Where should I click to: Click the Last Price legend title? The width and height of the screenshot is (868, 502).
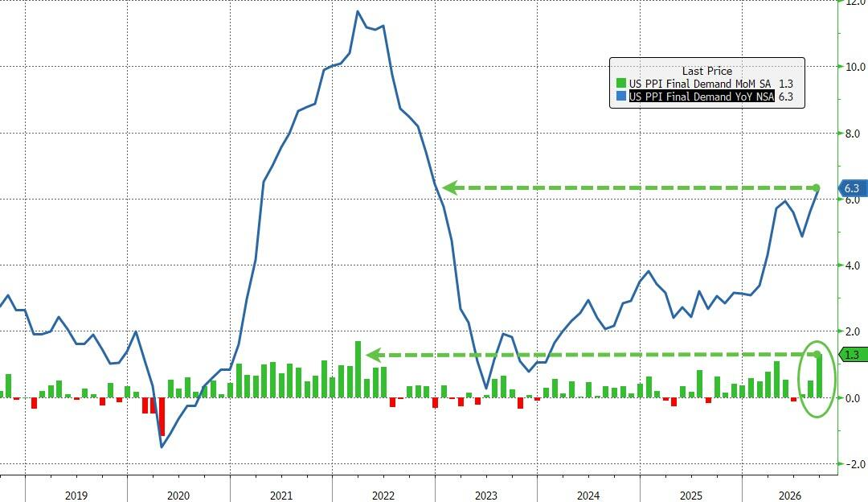tap(707, 71)
